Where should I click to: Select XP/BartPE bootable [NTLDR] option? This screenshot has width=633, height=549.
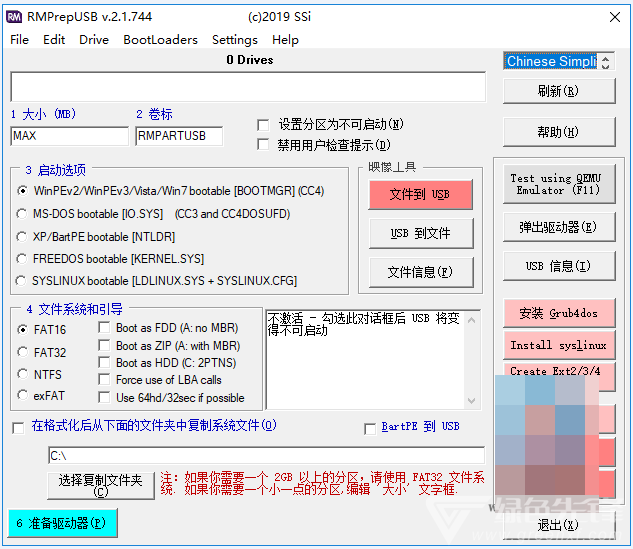pyautogui.click(x=21, y=237)
